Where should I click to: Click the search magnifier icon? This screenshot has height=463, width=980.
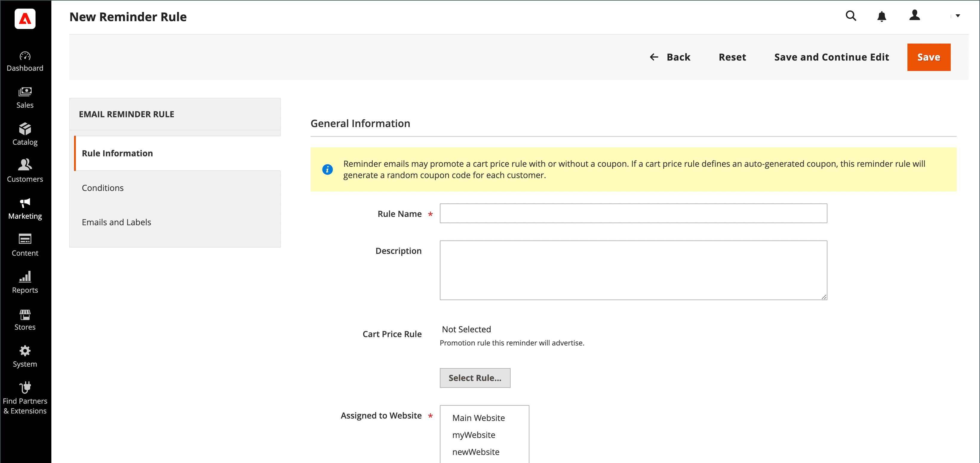coord(851,16)
